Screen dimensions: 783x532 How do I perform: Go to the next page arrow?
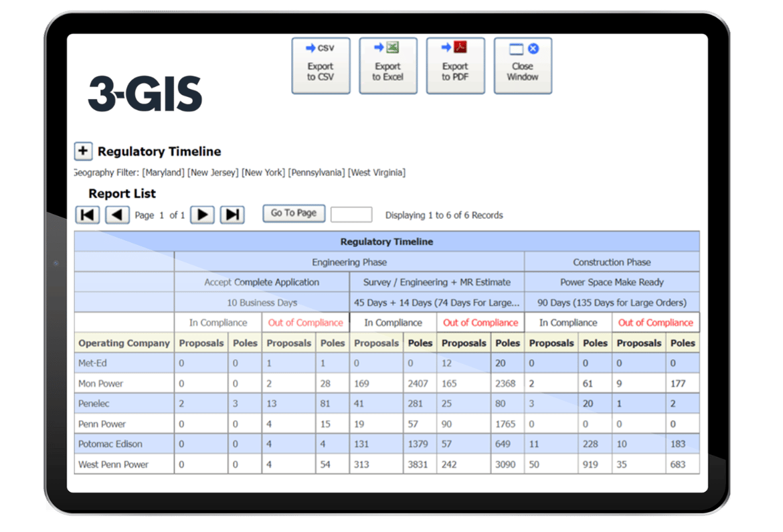pyautogui.click(x=202, y=215)
